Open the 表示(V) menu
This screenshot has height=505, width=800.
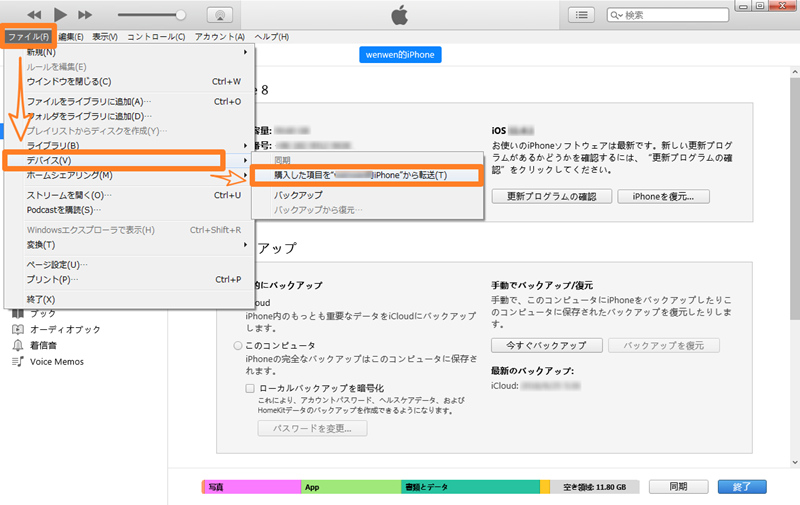(105, 37)
